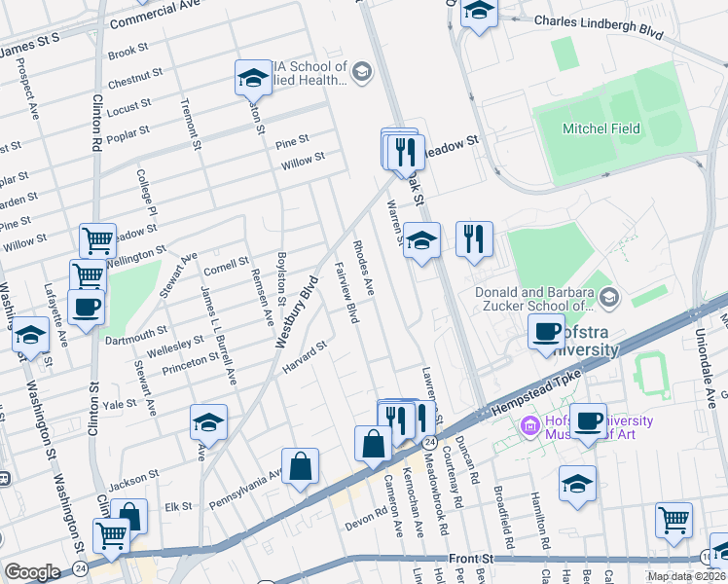Screen dimensions: 728x584
Task: Click the front restaurant marker near Lawrence St
Action: [396, 423]
